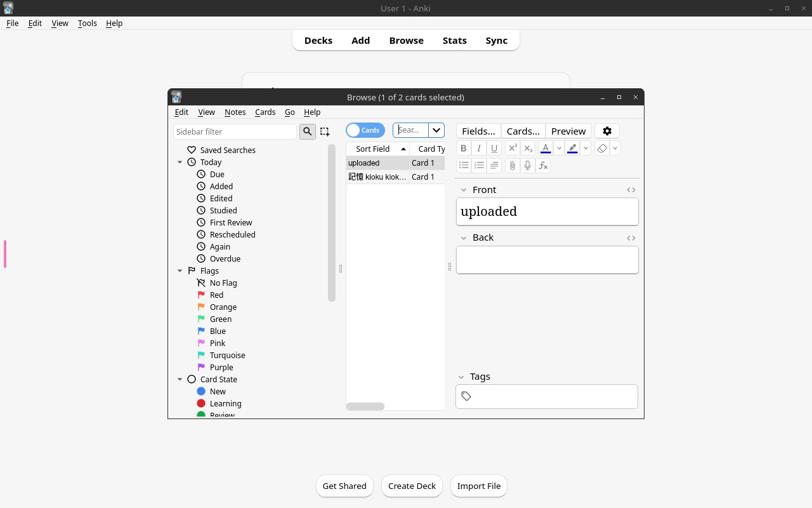Select the Purple flag filter
Screen dimensions: 812x508
(x=221, y=367)
